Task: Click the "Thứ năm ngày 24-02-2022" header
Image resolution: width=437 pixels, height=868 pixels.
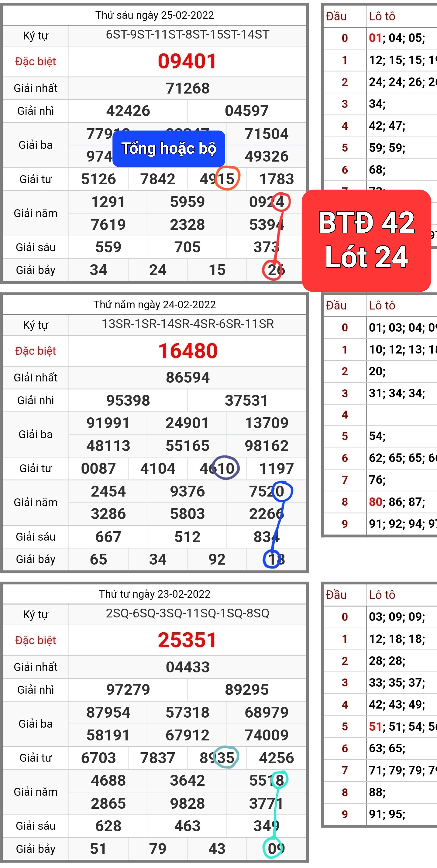Action: point(154,305)
